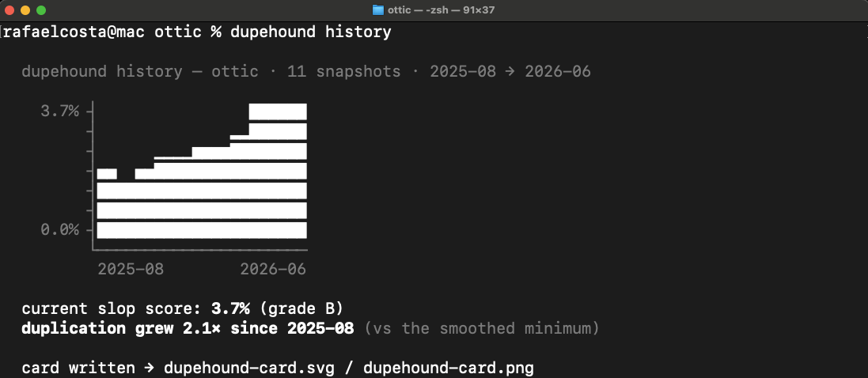The width and height of the screenshot is (868, 378).
Task: Click 'dupehound history — ottic' header text
Action: (140, 71)
